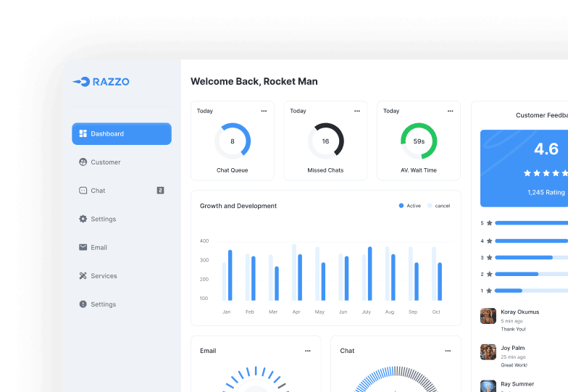Click the star icon beside rating 1
The width and height of the screenshot is (568, 392).
[489, 291]
